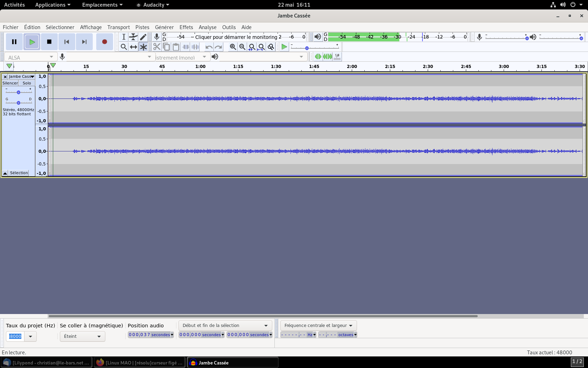Select the Time Shift tool

coord(133,47)
